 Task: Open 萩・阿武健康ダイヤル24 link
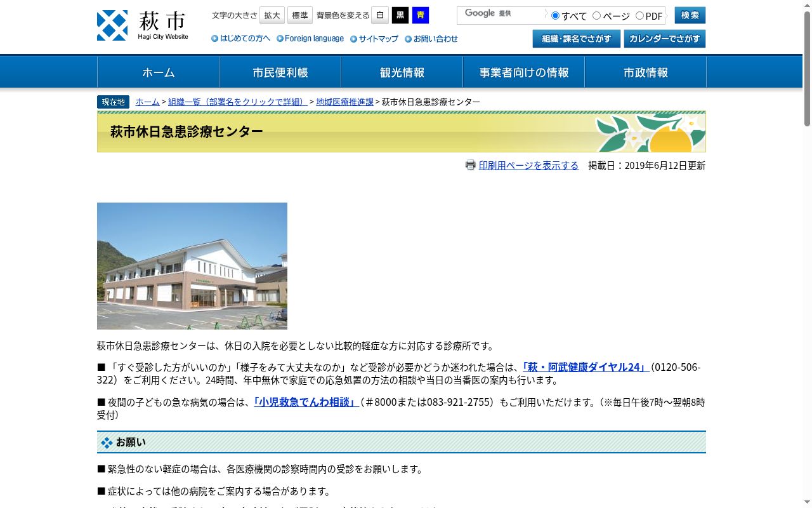click(585, 367)
